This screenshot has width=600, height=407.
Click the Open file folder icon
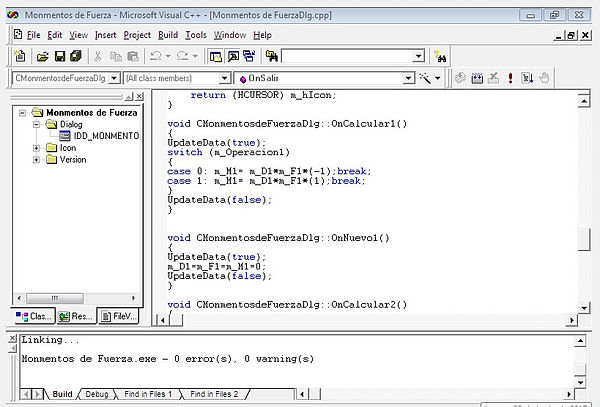click(x=42, y=57)
